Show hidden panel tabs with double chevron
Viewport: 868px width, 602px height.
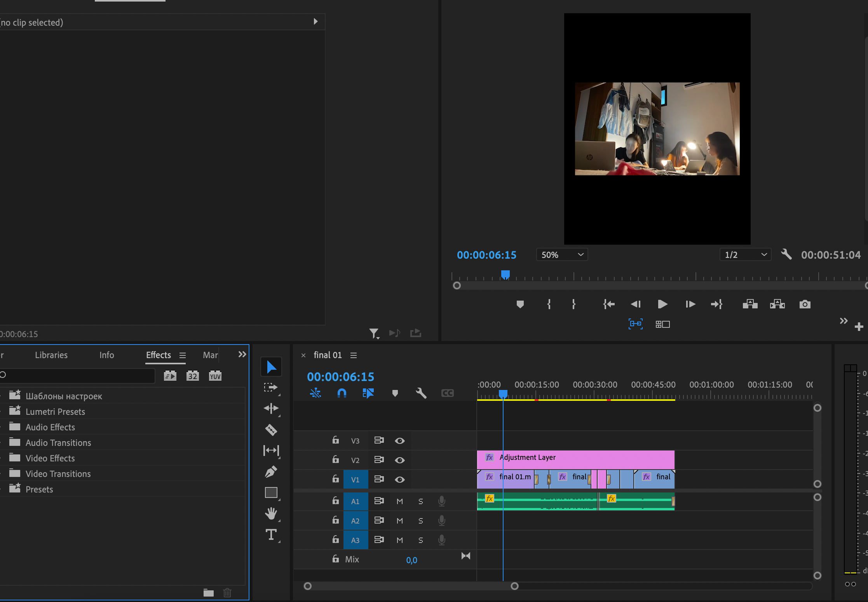tap(242, 354)
